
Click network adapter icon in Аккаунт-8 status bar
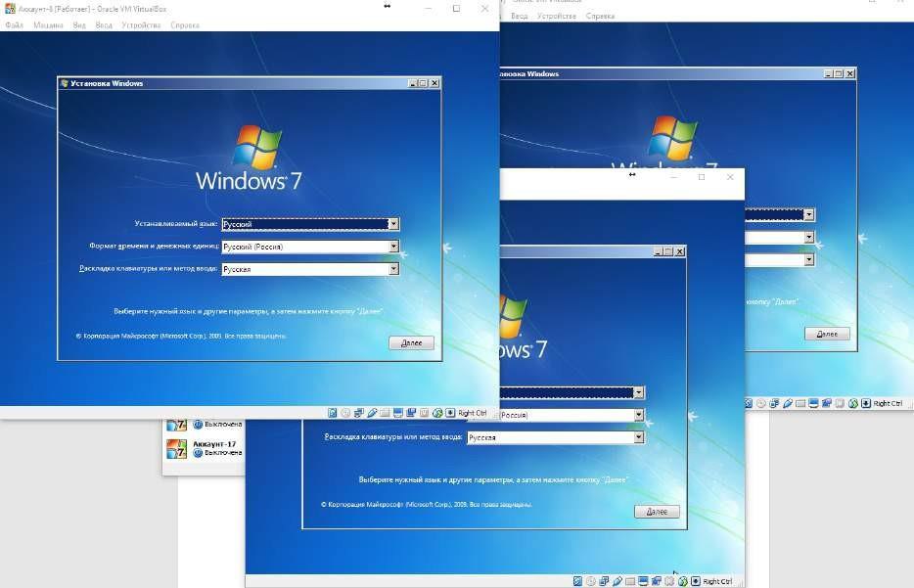click(358, 413)
